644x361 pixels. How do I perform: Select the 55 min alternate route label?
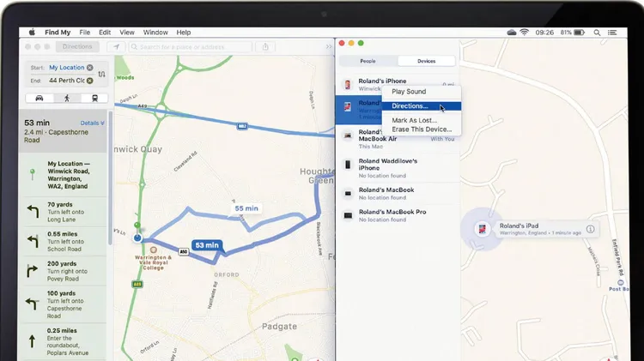(x=246, y=208)
